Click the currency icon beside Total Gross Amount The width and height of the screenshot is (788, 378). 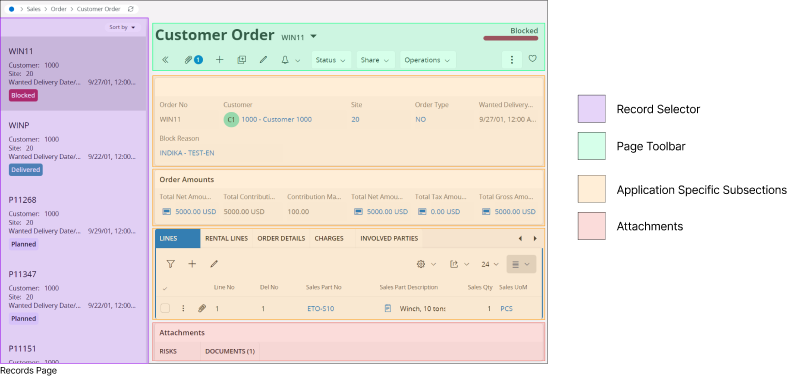pyautogui.click(x=486, y=212)
